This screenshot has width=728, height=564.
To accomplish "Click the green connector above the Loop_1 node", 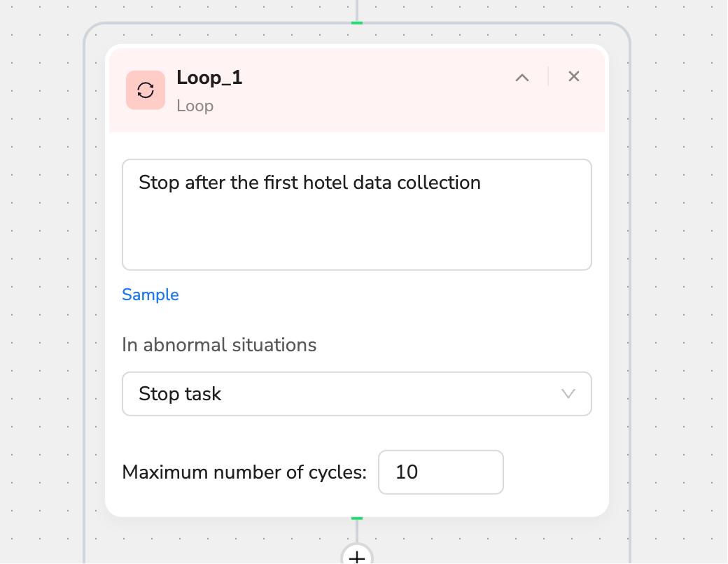I will 356,23.
